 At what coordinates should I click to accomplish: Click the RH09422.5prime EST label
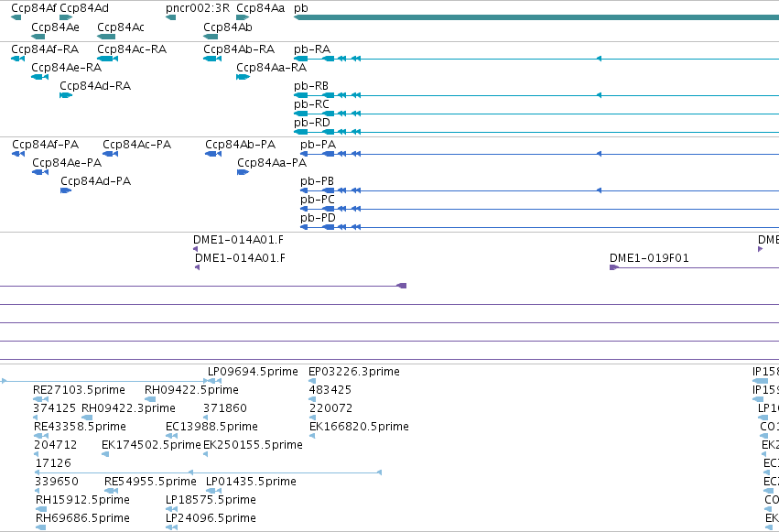pyautogui.click(x=191, y=390)
